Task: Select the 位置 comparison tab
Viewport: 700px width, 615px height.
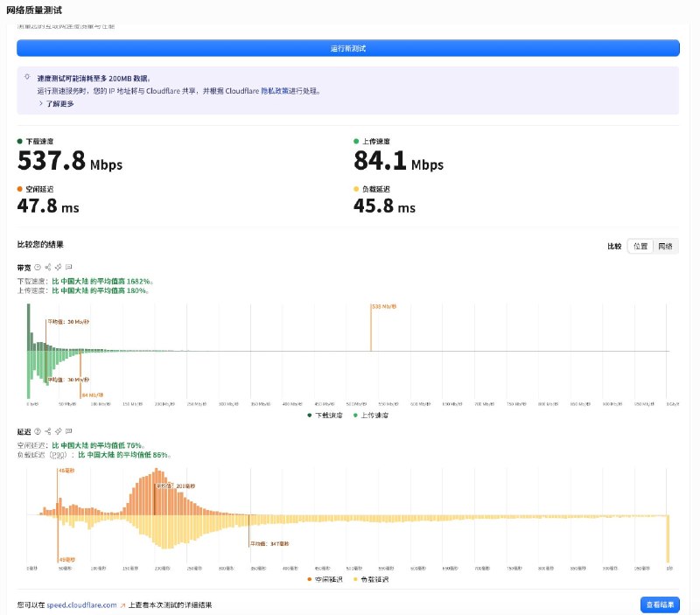Action: pyautogui.click(x=640, y=247)
